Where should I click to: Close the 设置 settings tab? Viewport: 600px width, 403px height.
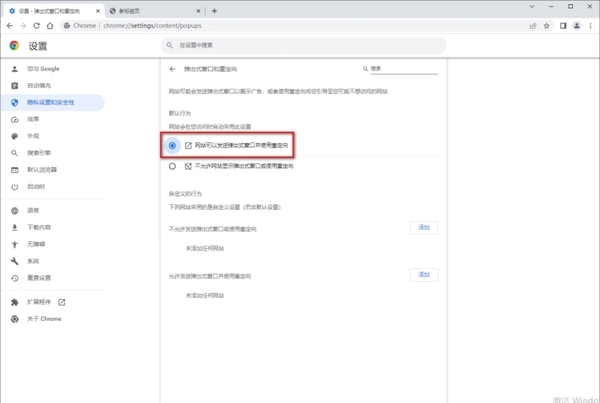98,11
